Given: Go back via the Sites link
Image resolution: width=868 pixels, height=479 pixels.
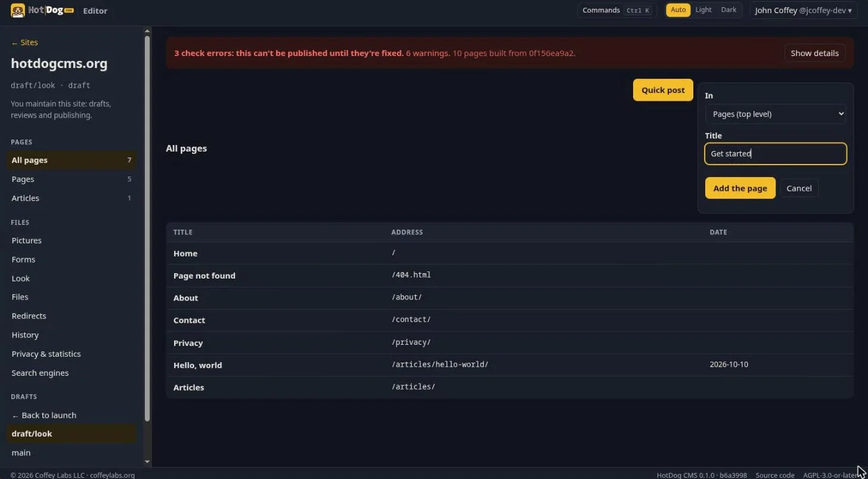Looking at the screenshot, I should point(24,42).
